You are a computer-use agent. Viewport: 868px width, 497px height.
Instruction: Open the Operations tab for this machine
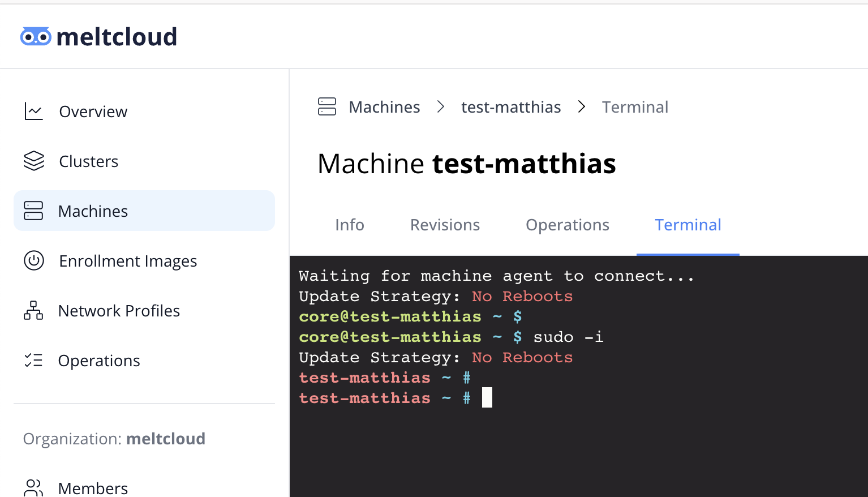pyautogui.click(x=567, y=225)
